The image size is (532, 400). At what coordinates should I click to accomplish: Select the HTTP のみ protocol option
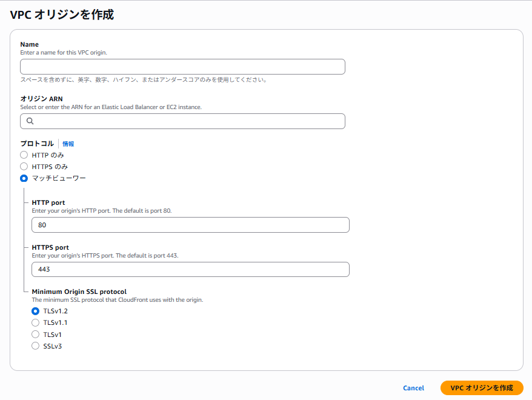(24, 155)
